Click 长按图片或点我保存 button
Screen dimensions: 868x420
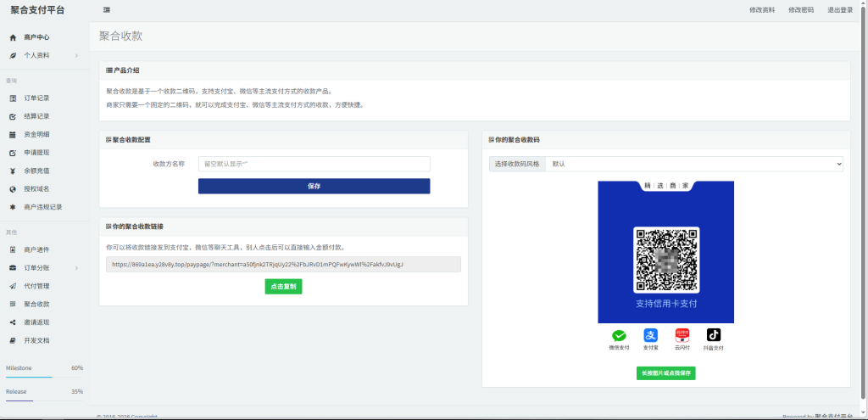point(666,372)
